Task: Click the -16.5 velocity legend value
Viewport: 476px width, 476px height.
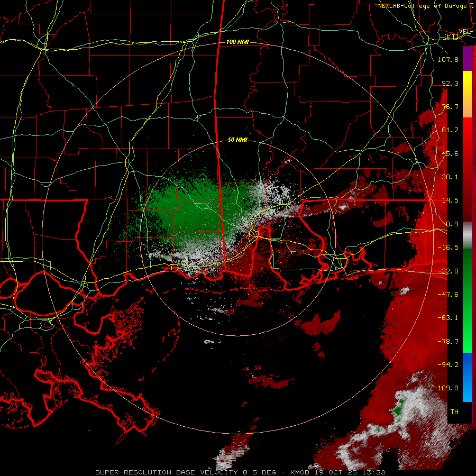Action: coord(448,248)
